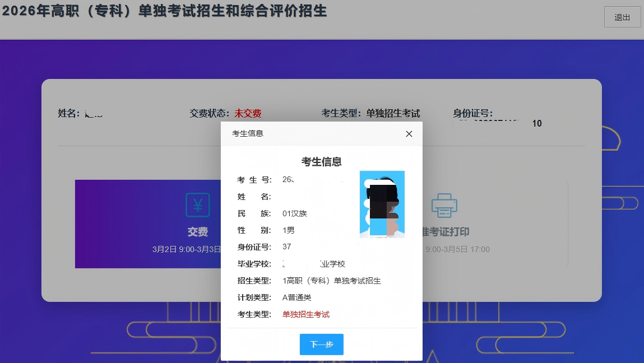Click the 1高职（专科）单独考试招生 enrollment type value

point(331,281)
